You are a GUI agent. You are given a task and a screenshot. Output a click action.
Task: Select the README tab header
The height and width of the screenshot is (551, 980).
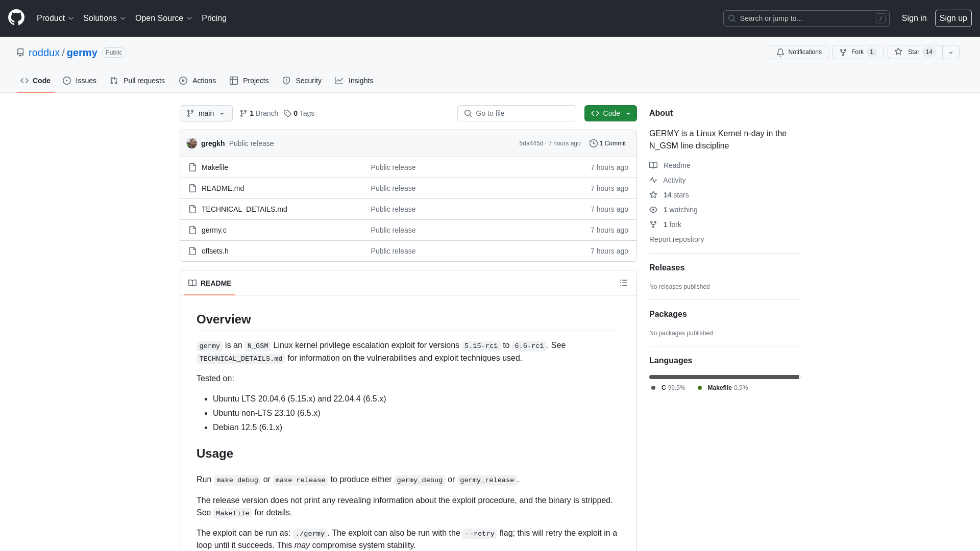click(x=210, y=283)
